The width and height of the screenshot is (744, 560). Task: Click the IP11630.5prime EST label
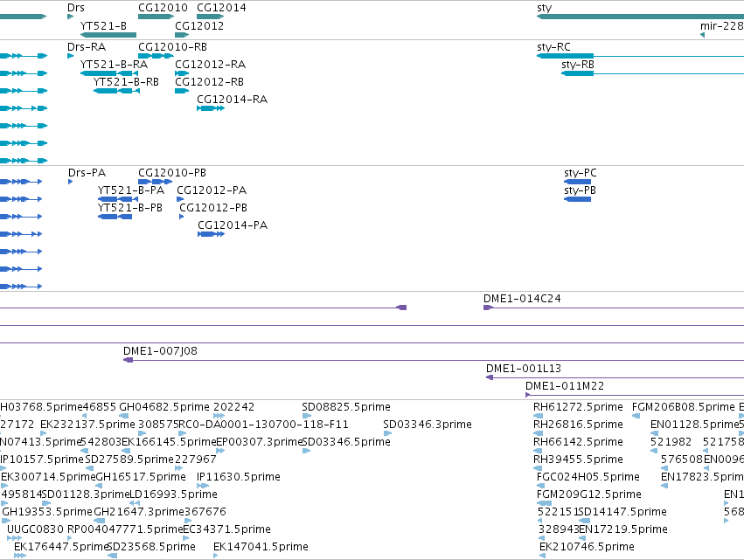(x=238, y=476)
